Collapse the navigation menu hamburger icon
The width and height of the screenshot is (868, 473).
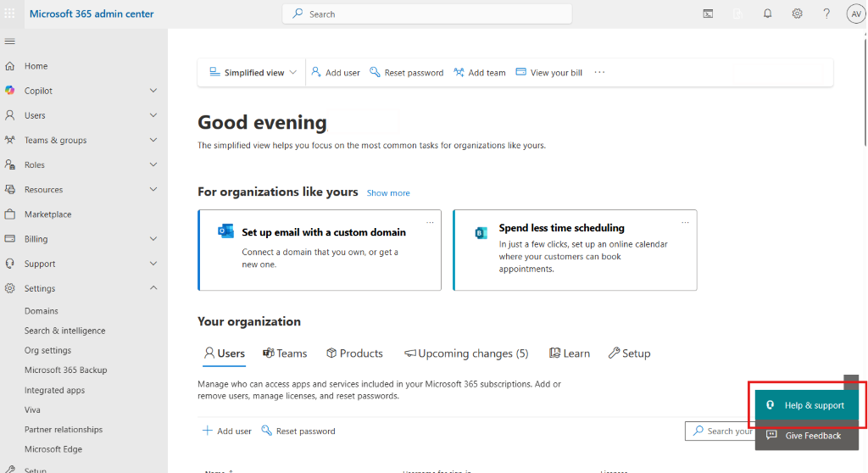pyautogui.click(x=10, y=42)
